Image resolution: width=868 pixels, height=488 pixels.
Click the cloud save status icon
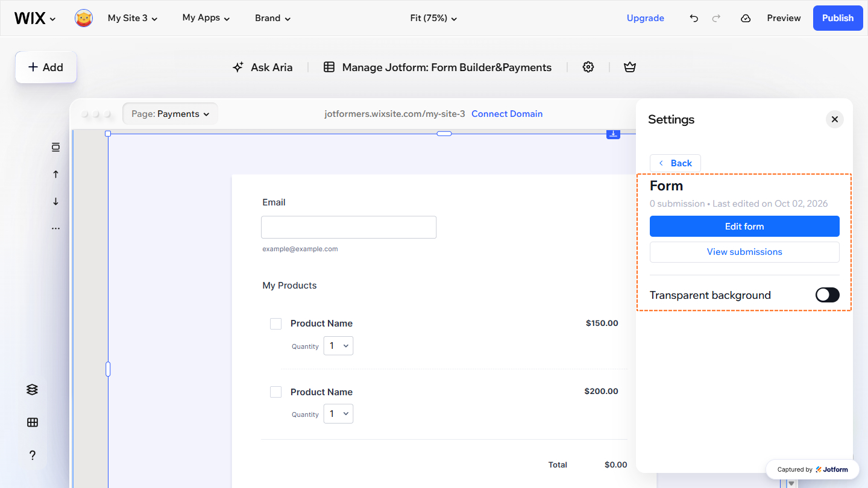[746, 18]
